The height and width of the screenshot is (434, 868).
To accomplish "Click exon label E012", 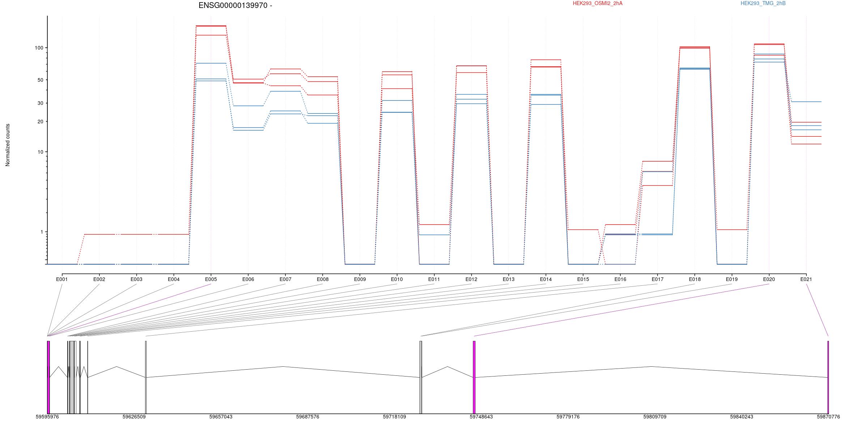I will [x=471, y=279].
